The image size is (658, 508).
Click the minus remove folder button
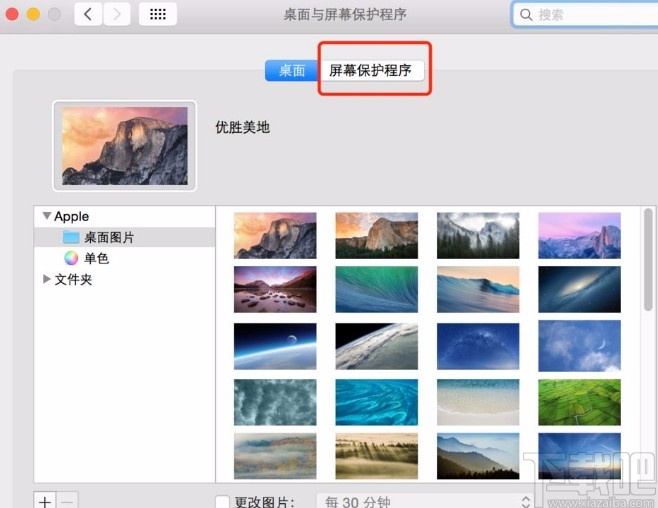[67, 500]
